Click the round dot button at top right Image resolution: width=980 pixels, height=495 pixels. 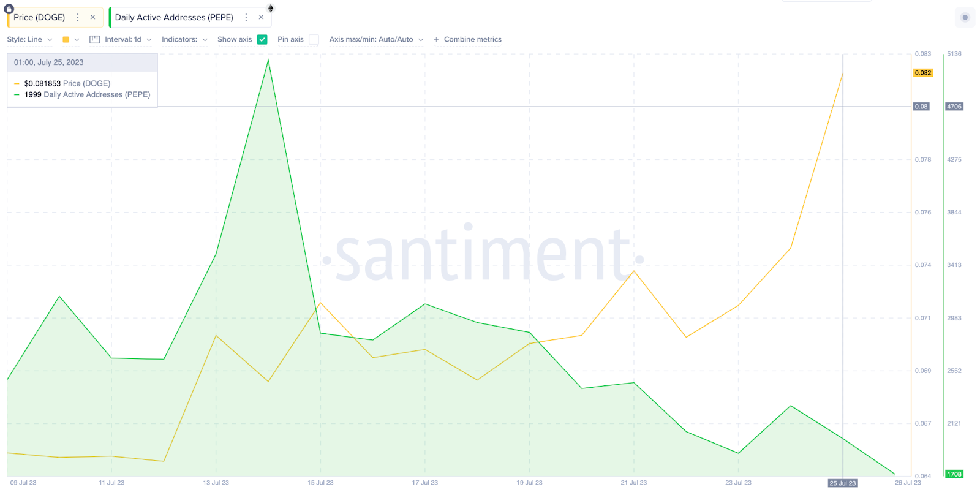coord(965,17)
